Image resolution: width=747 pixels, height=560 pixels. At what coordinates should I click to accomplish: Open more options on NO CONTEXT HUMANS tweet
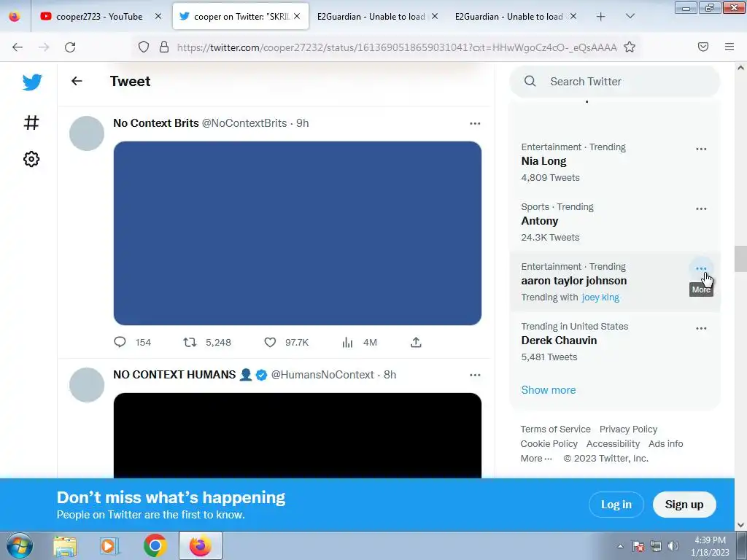coord(475,375)
